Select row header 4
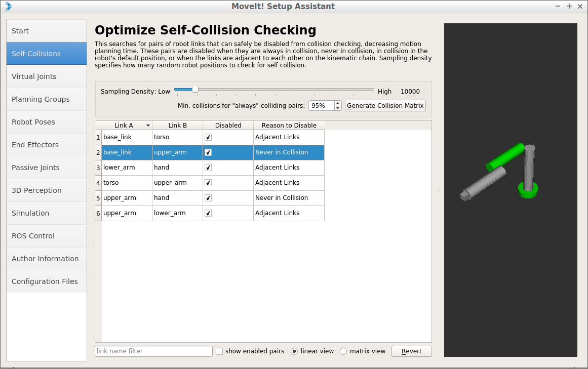The height and width of the screenshot is (369, 588). [98, 183]
